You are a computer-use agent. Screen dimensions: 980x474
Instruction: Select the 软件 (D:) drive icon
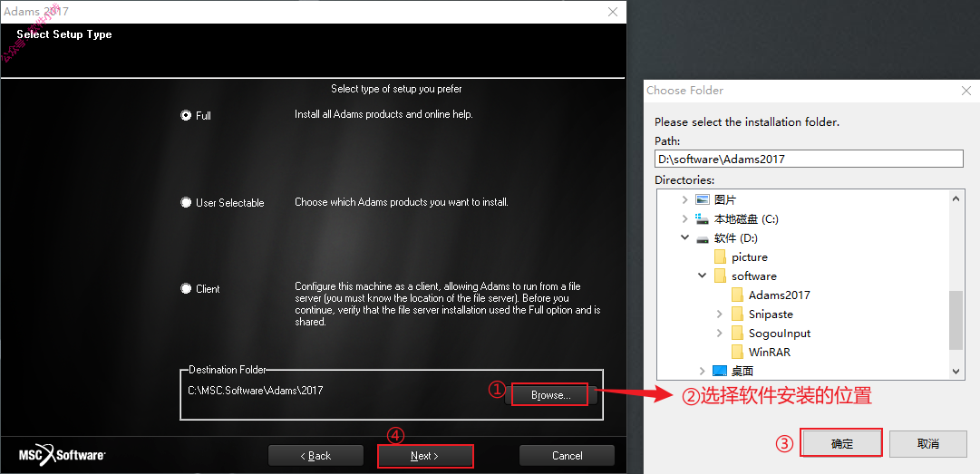click(703, 238)
